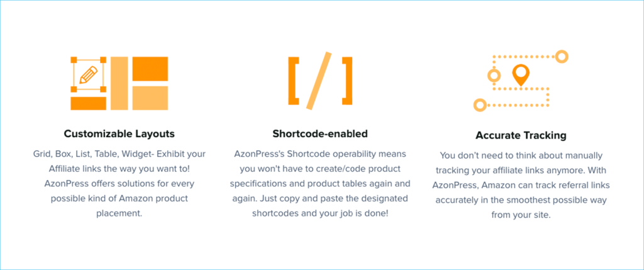
Task: Click the dark orange top-right layout block
Action: [150, 69]
